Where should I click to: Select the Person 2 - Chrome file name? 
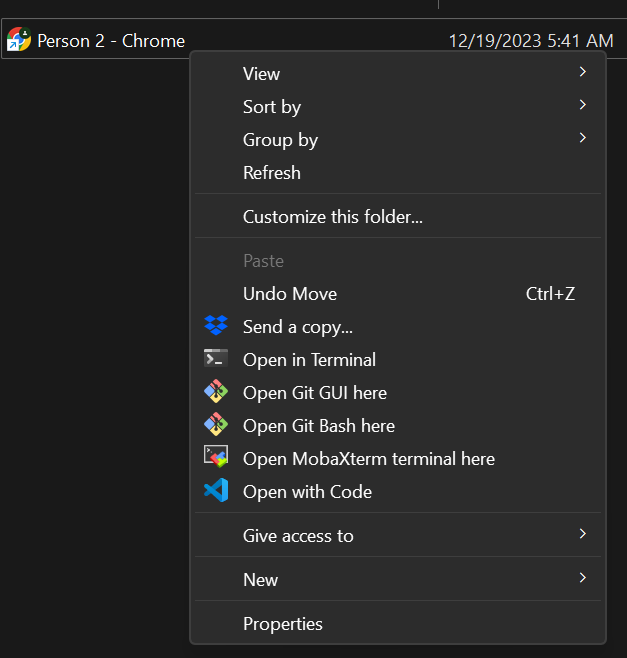point(111,41)
